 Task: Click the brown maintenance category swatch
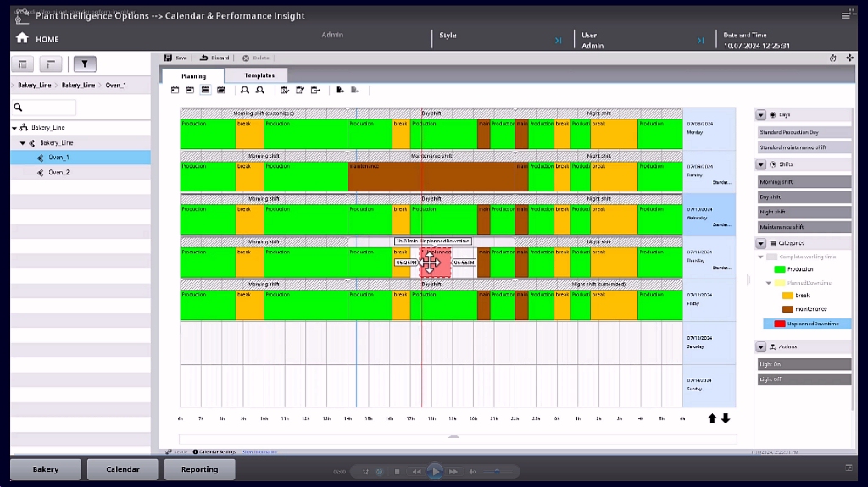[x=787, y=309]
